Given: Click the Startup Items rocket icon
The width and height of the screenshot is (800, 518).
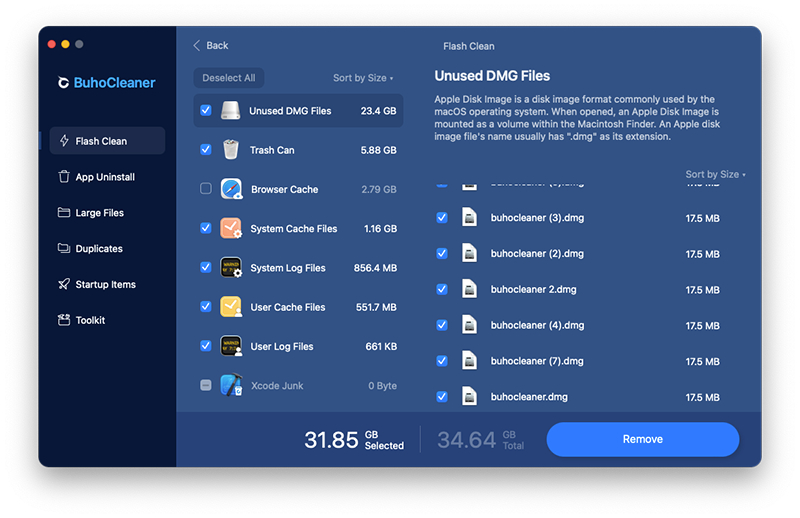Looking at the screenshot, I should pos(64,284).
